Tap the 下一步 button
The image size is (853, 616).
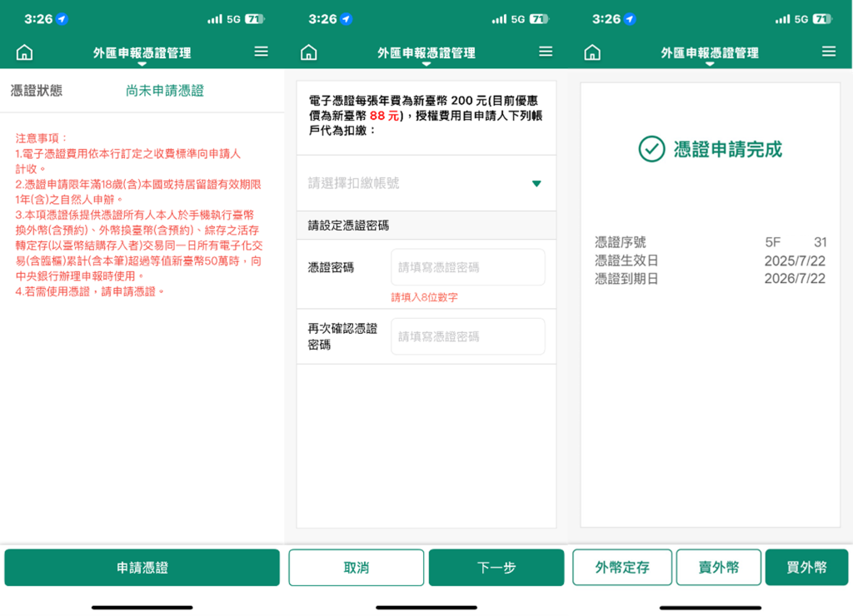[x=496, y=568]
